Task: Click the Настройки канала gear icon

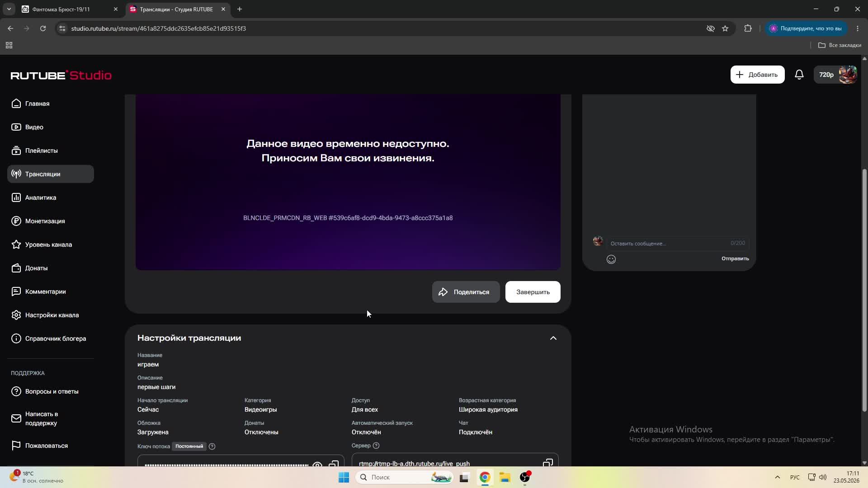Action: pos(16,315)
